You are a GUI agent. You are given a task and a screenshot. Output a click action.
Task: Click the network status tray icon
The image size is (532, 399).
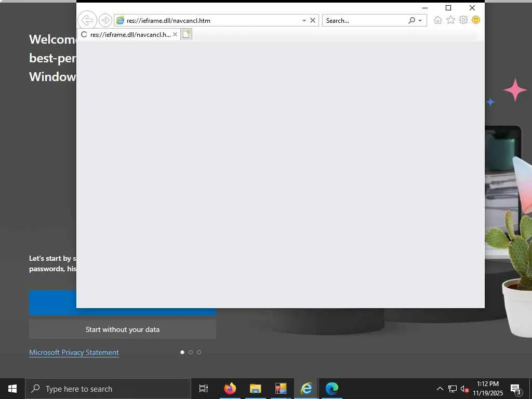tap(453, 389)
